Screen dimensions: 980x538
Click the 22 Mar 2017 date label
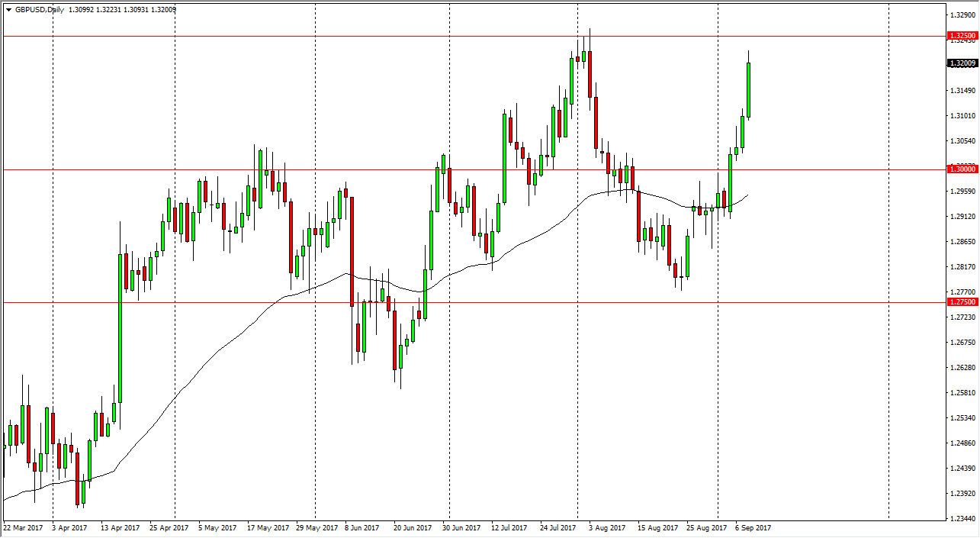click(24, 527)
